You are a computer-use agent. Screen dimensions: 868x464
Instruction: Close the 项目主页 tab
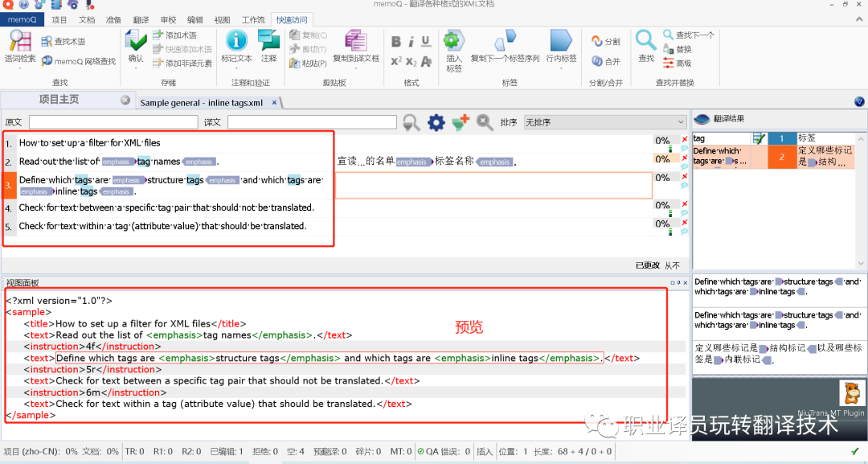point(125,101)
